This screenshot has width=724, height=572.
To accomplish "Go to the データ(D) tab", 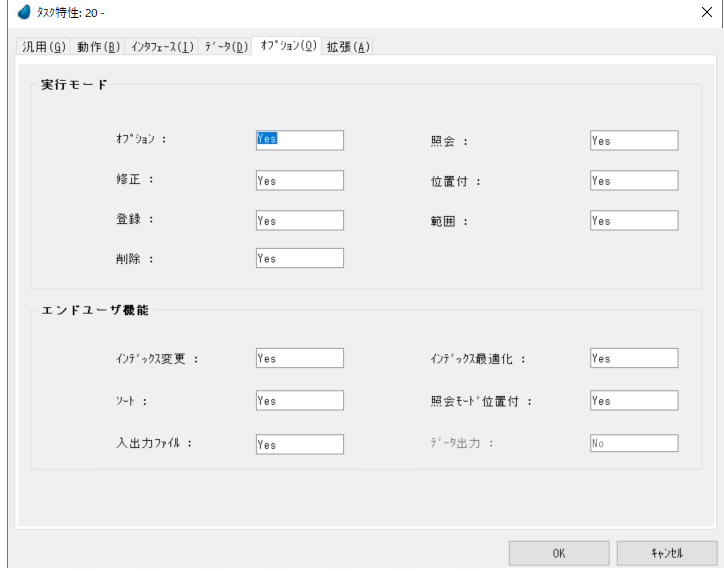I will pos(226,47).
